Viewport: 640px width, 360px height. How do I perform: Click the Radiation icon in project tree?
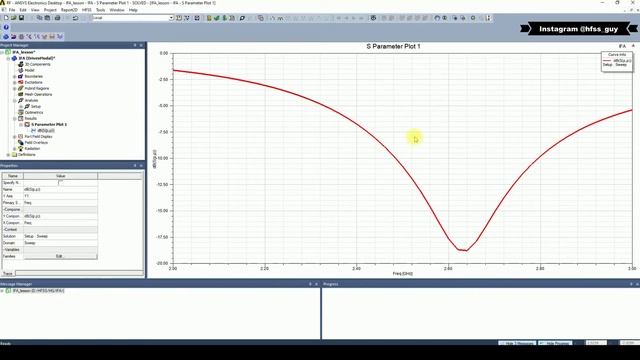coord(20,149)
